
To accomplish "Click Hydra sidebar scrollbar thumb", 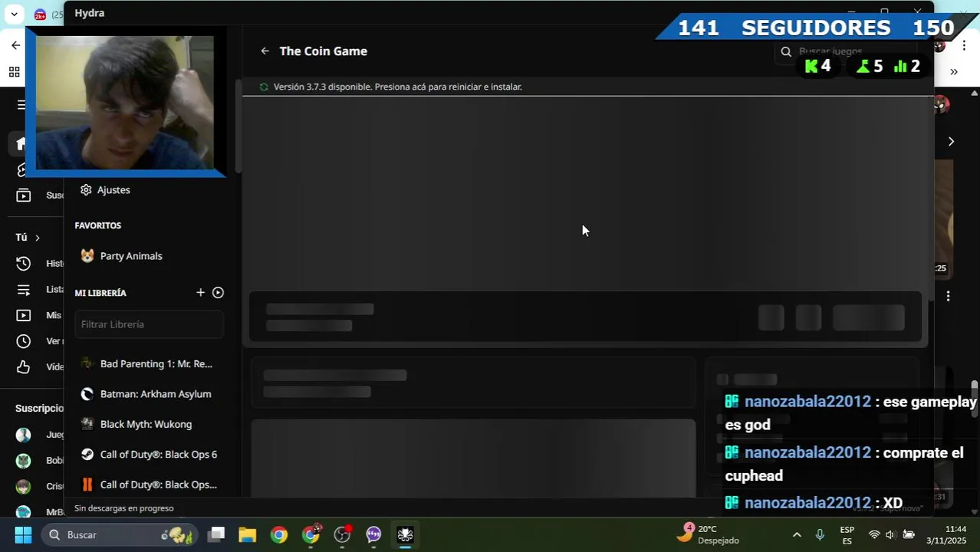I will coord(238,127).
